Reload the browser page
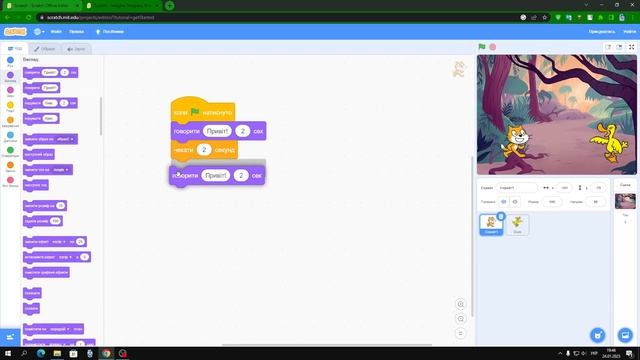Viewport: 640px width, 360px height. [29, 18]
